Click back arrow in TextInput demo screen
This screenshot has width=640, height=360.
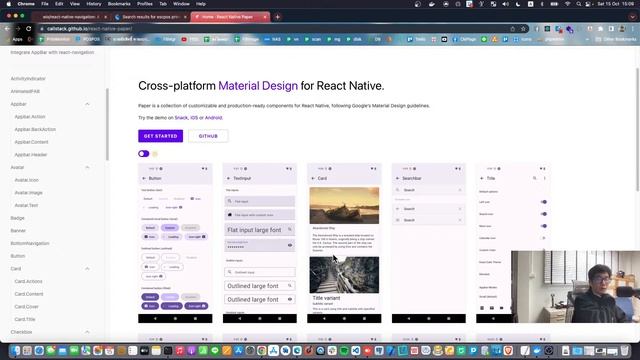(228, 178)
